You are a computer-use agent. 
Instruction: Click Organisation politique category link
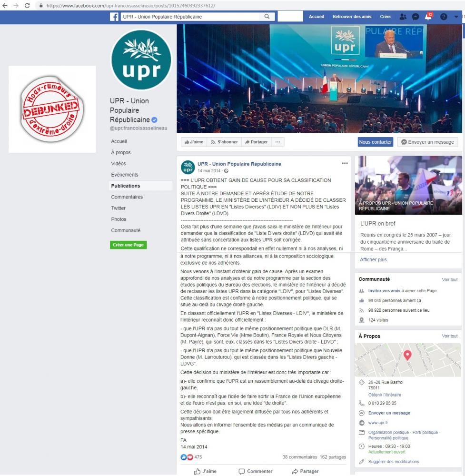click(388, 432)
